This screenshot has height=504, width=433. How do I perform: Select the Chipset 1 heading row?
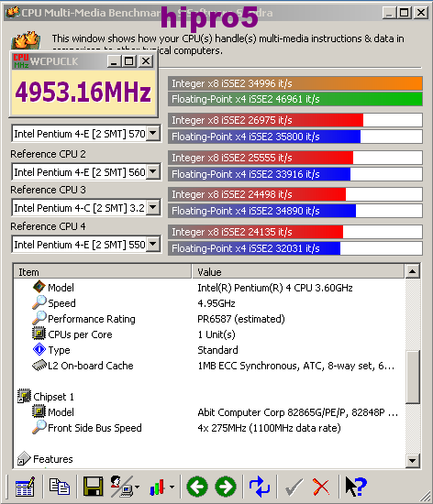click(209, 396)
